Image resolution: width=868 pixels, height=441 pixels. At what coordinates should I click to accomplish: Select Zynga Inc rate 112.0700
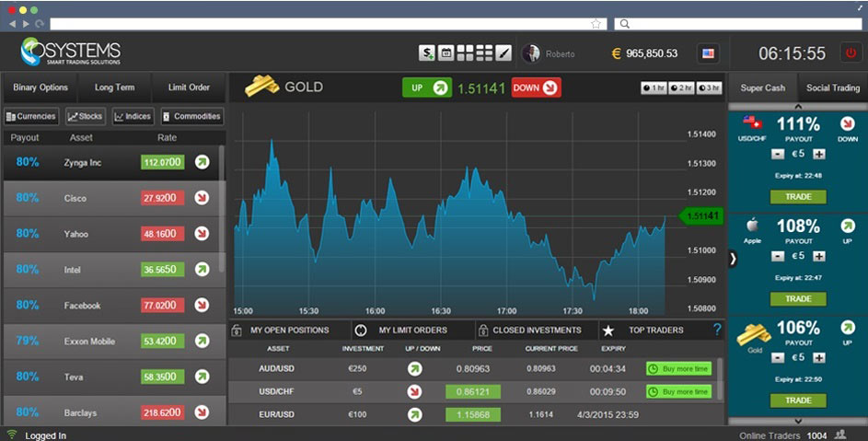point(162,162)
